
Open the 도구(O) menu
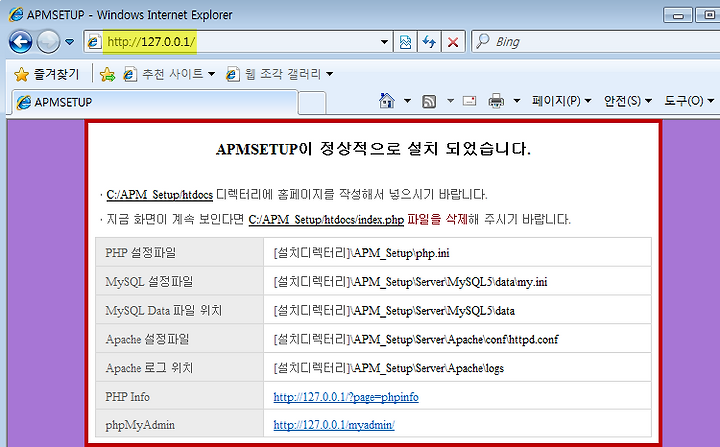pyautogui.click(x=689, y=101)
